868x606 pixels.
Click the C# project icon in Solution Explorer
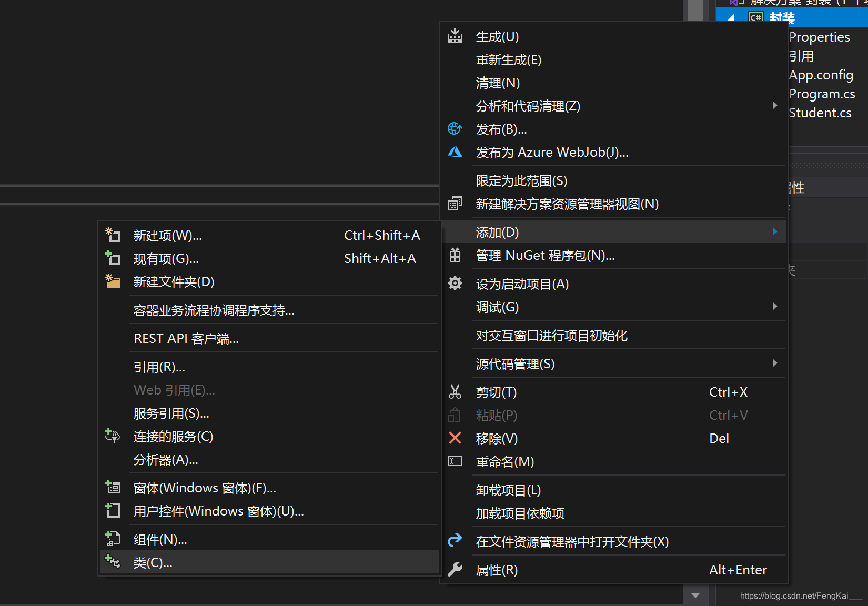pos(756,17)
